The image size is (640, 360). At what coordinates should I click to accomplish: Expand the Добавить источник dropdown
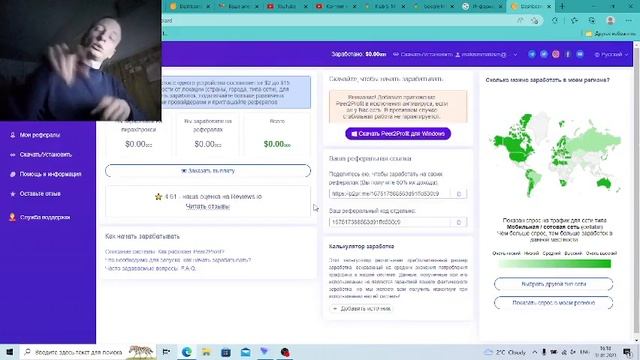[x=361, y=309]
